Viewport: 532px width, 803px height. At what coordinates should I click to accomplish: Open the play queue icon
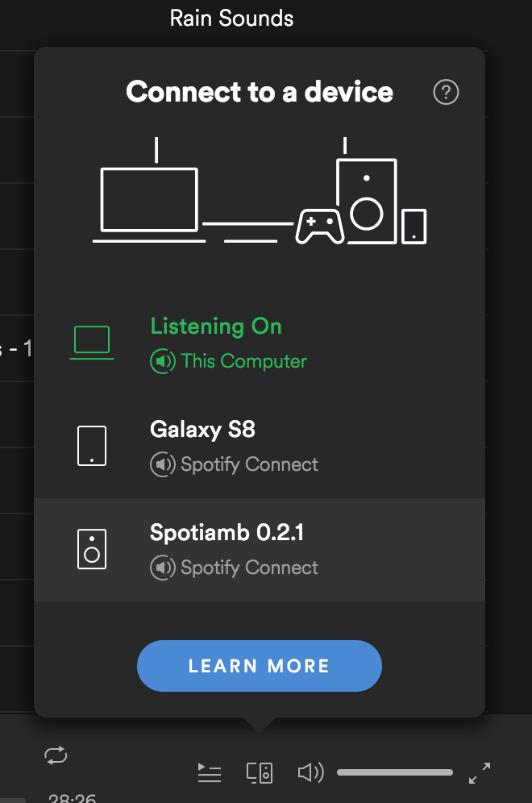point(210,772)
